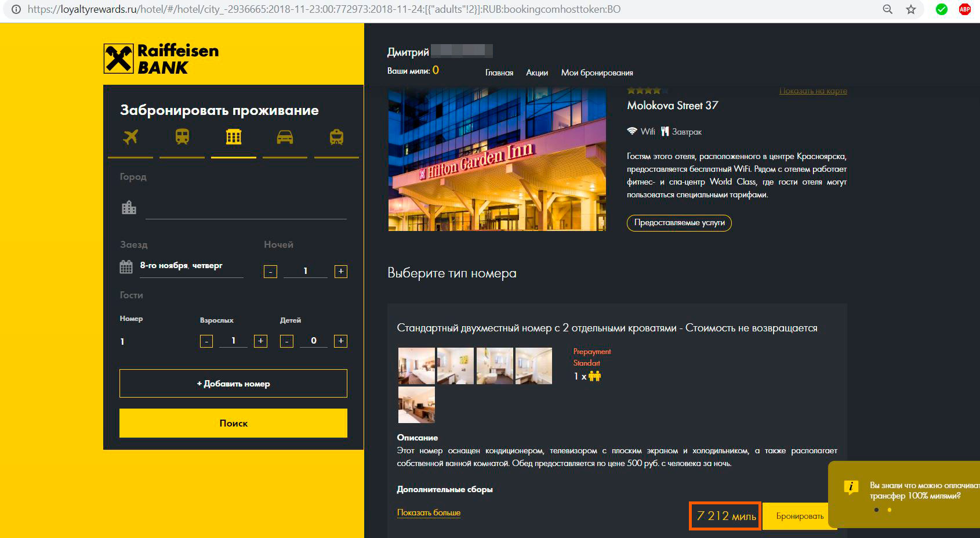Decrease children count
This screenshot has height=538, width=980.
(x=286, y=341)
